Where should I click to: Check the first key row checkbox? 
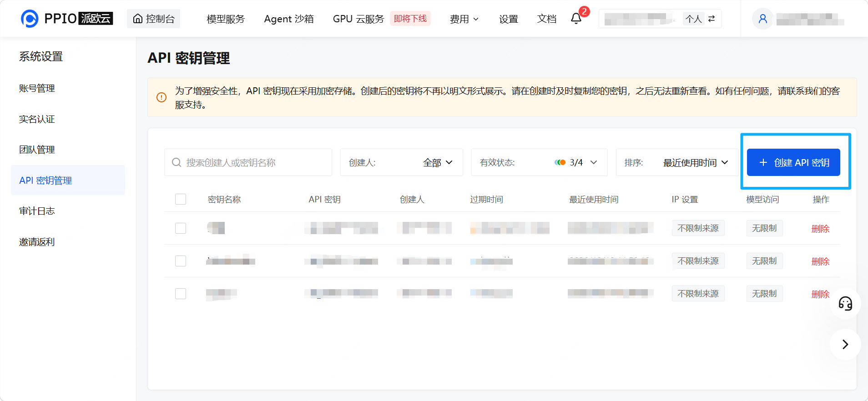(181, 228)
